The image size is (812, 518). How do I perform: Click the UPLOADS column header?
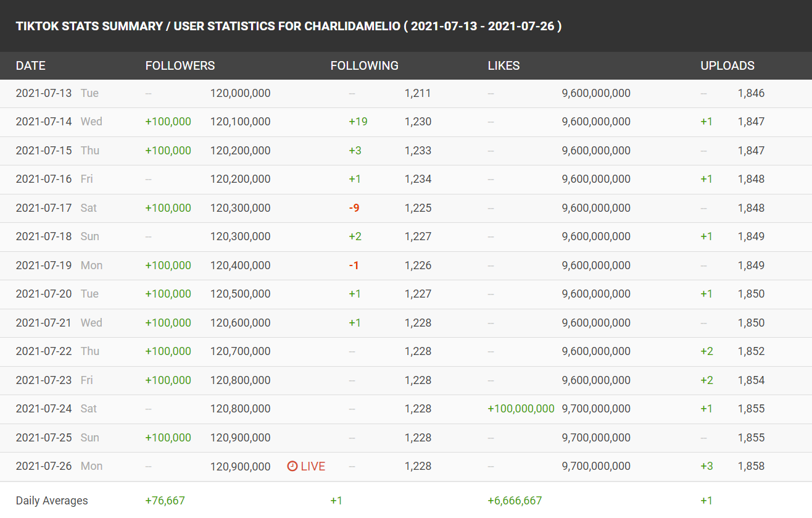pos(727,65)
